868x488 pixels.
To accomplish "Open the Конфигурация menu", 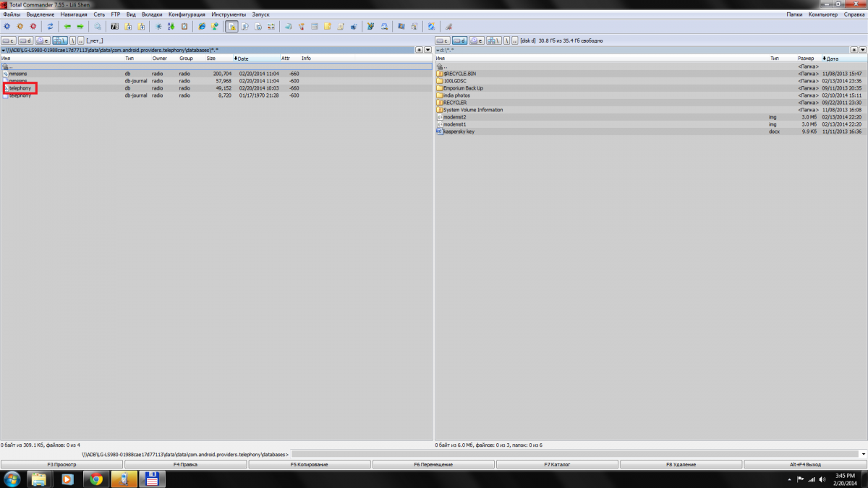I will 187,14.
